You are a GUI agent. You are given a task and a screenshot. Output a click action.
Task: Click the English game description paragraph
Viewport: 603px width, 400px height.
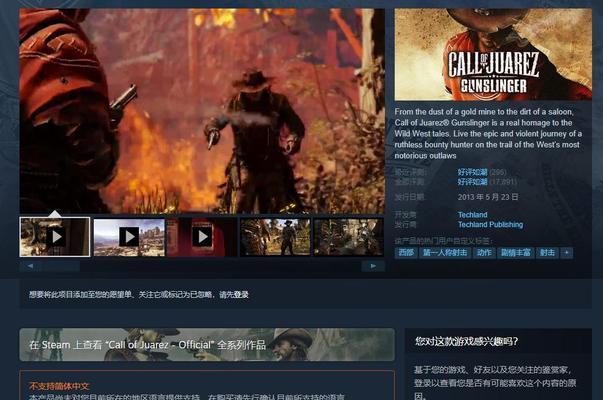pos(488,133)
